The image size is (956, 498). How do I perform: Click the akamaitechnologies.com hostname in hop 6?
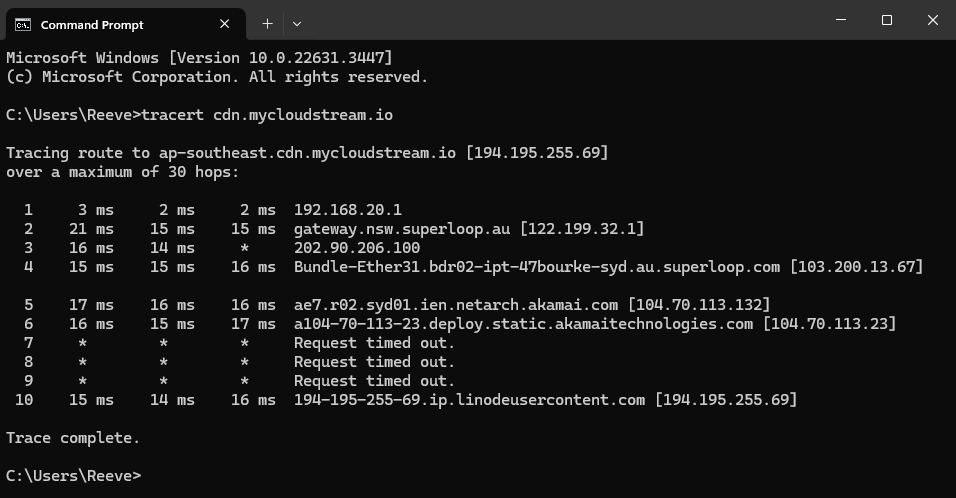pyautogui.click(x=523, y=324)
